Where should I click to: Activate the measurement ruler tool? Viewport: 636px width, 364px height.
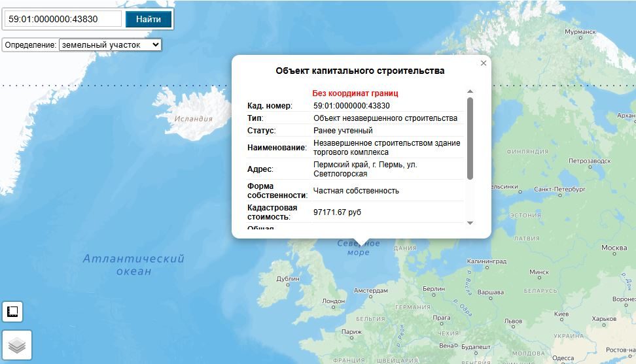pos(12,312)
